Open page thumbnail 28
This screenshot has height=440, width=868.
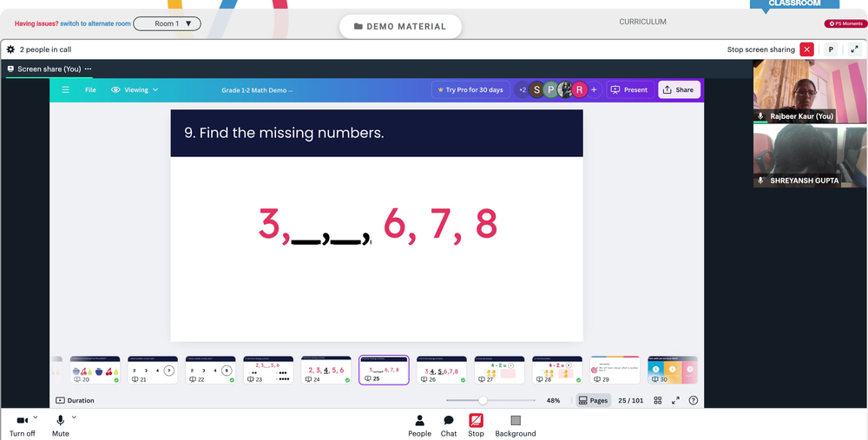(x=557, y=370)
